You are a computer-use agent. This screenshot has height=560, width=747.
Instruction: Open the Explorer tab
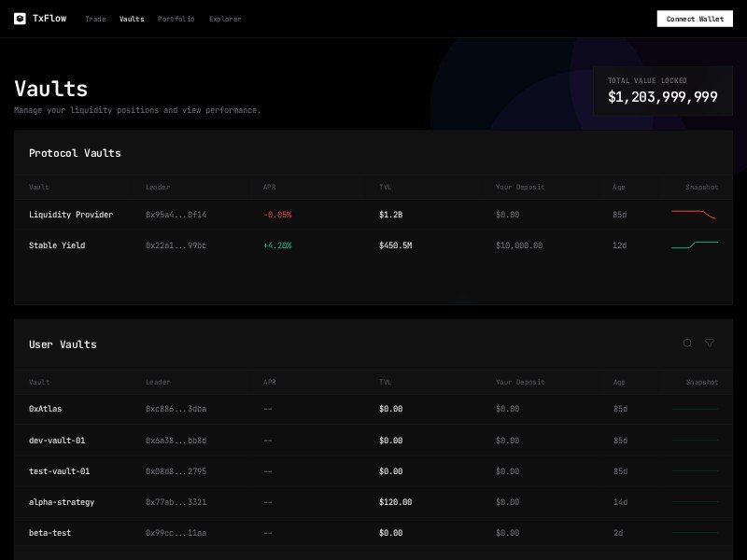225,19
